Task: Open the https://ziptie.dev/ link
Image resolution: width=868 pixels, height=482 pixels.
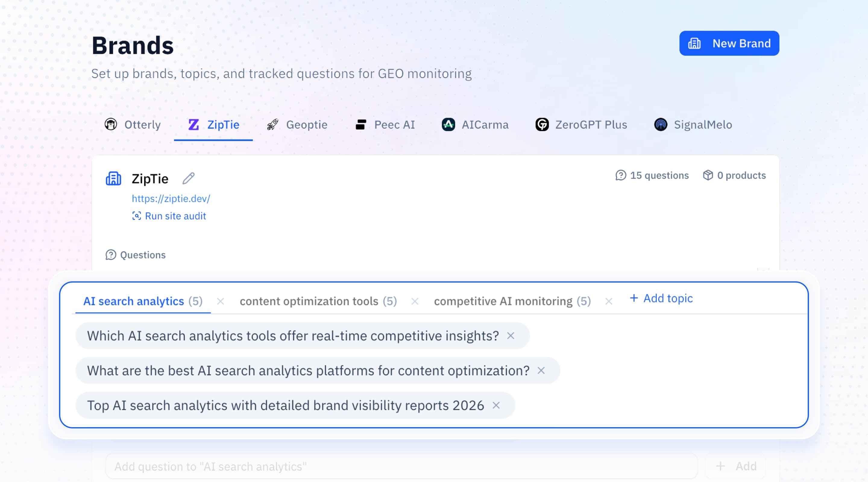Action: click(171, 199)
